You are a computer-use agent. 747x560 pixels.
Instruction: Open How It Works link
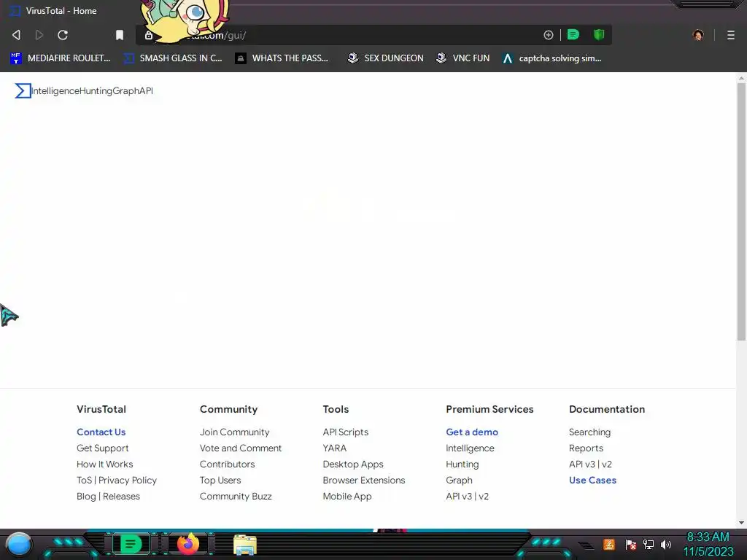click(105, 464)
